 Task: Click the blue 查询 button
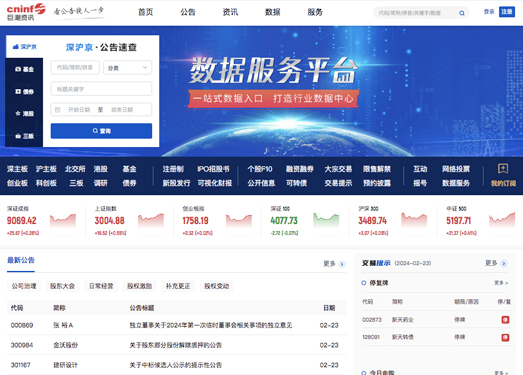101,131
